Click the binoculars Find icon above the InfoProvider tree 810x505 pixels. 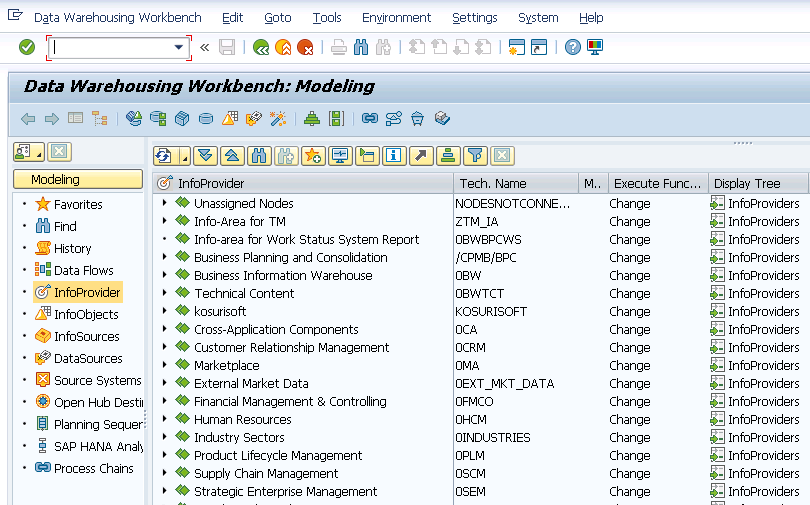[259, 155]
